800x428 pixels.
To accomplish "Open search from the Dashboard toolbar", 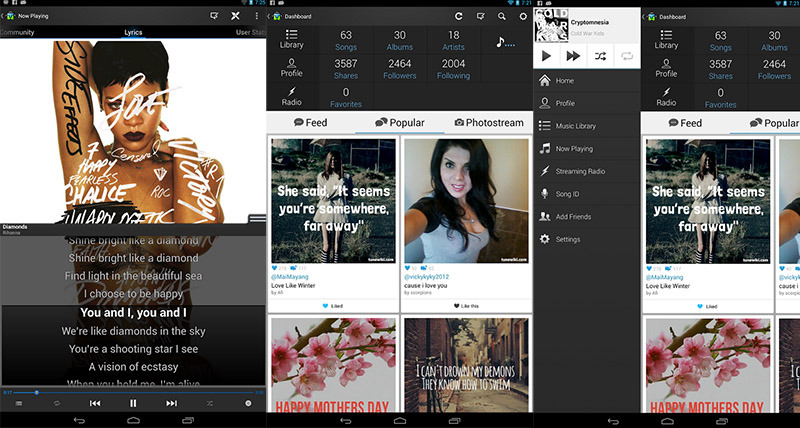I will pyautogui.click(x=502, y=16).
